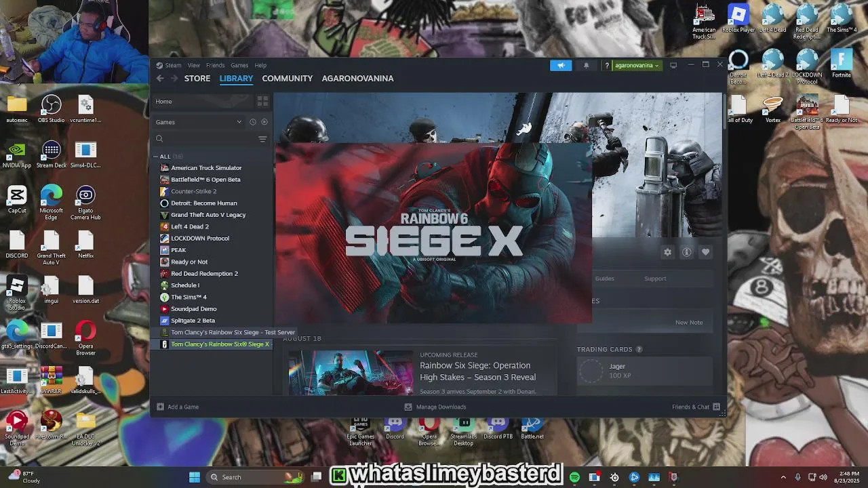Screen dimensions: 868x488
Task: Open Manage Downloads
Action: (435, 407)
